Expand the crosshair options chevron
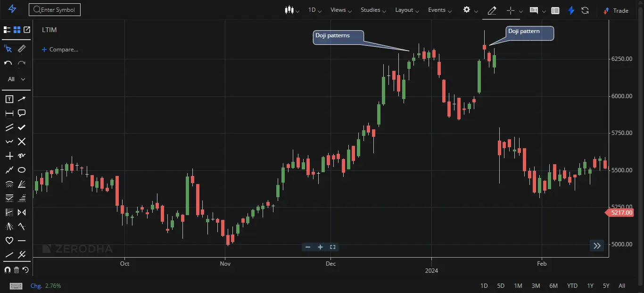644x293 pixels. [x=521, y=11]
